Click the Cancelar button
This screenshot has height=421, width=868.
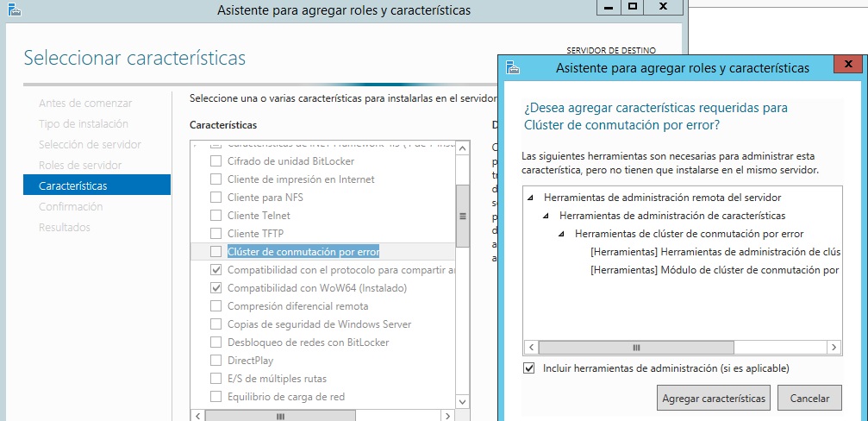[809, 399]
